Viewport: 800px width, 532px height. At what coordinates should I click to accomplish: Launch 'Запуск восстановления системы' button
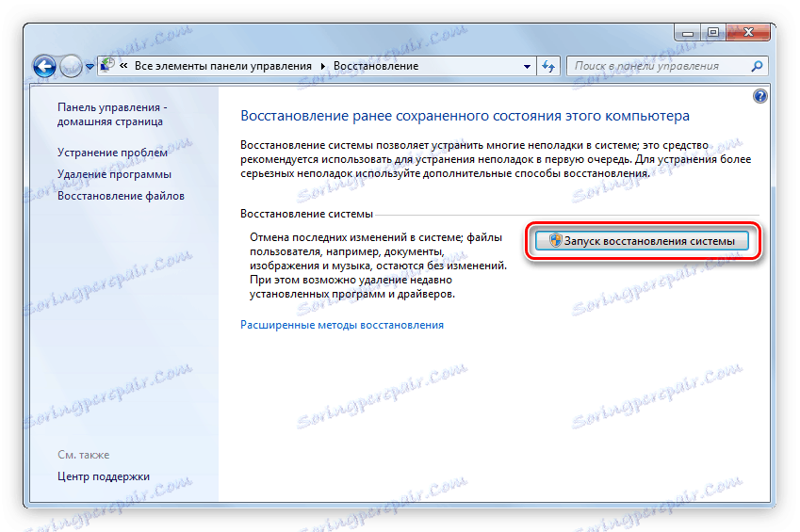642,241
